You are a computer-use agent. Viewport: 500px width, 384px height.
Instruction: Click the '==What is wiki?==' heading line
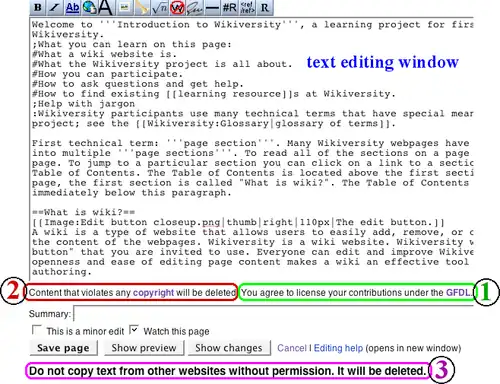pyautogui.click(x=84, y=212)
